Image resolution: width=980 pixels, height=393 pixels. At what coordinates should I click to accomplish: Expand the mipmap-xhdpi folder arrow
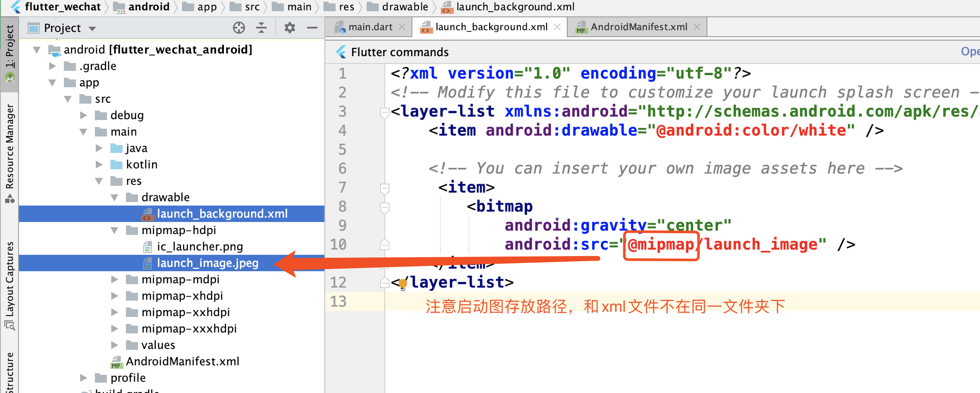coord(114,296)
